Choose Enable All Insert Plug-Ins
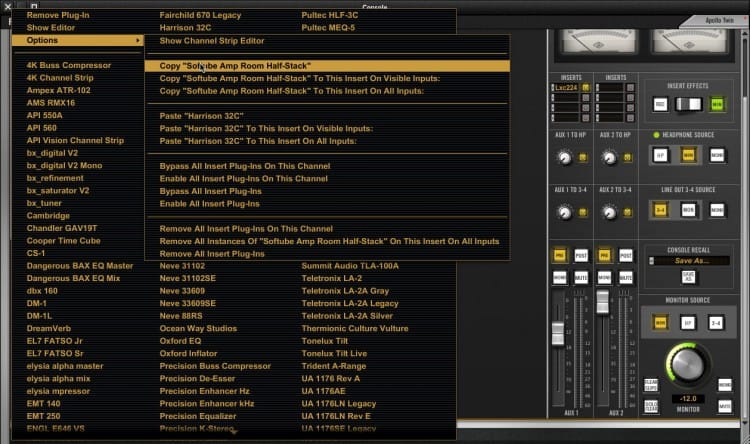 coord(210,204)
